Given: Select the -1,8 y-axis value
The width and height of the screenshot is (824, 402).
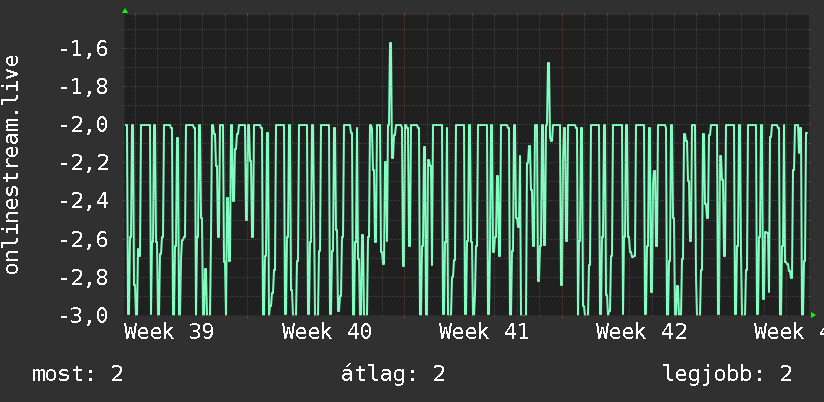Looking at the screenshot, I should [x=84, y=87].
